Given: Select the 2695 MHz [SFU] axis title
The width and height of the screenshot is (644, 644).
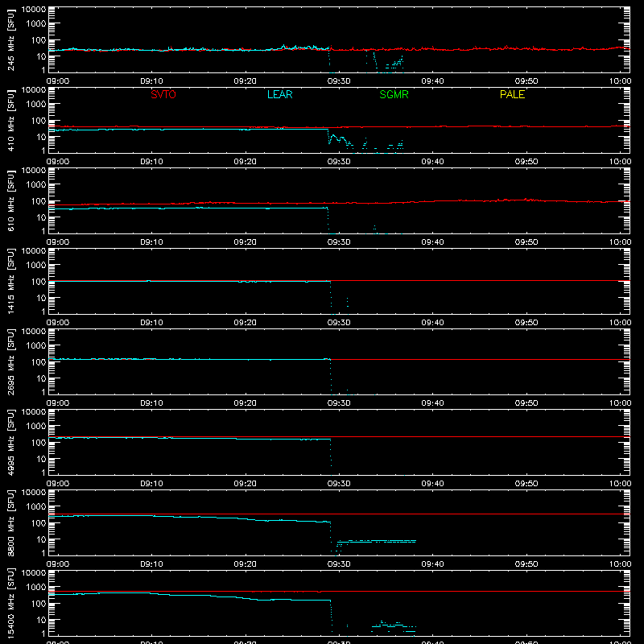Looking at the screenshot, I should point(10,361).
